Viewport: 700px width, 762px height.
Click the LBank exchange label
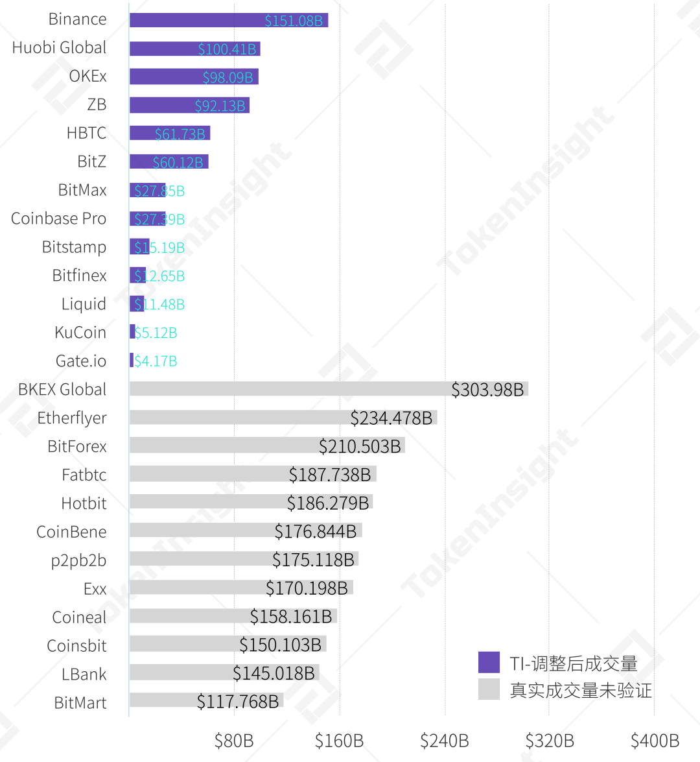tap(84, 674)
